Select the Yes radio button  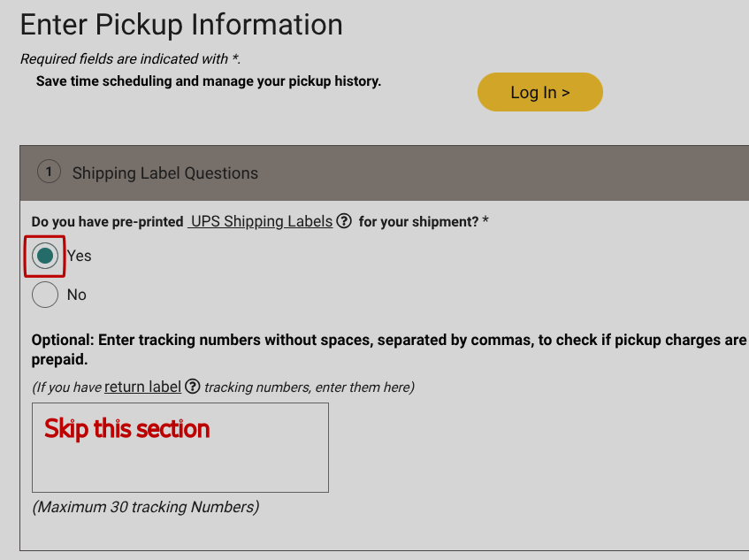tap(45, 256)
